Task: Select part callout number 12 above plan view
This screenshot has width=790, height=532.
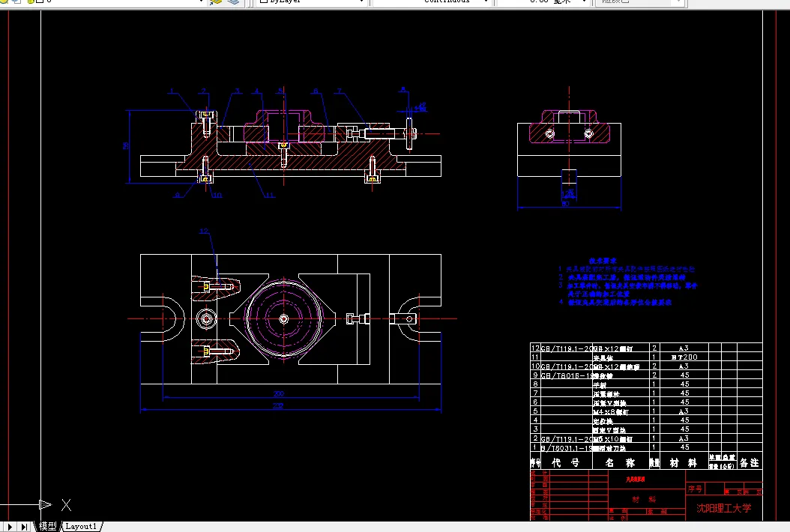Action: tap(204, 231)
